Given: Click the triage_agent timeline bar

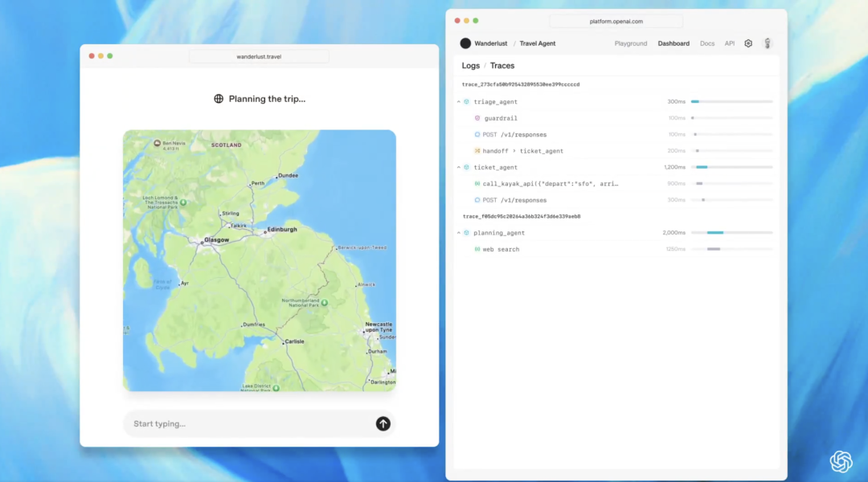Looking at the screenshot, I should coord(732,102).
